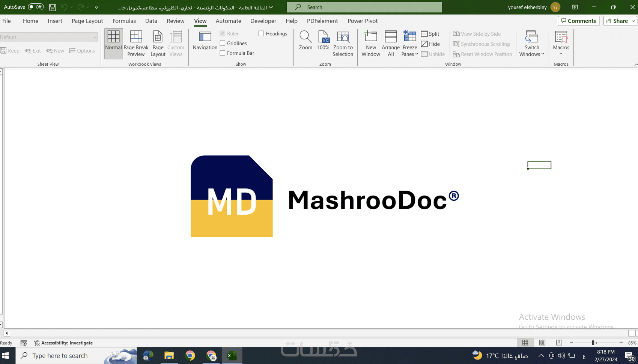Save the workbook using the floppy icon
The width and height of the screenshot is (638, 364).
[53, 7]
